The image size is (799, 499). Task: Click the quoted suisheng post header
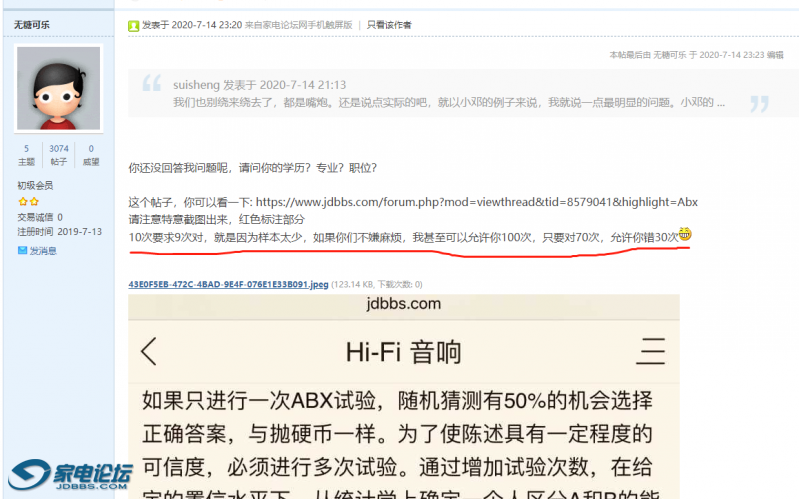(x=259, y=85)
